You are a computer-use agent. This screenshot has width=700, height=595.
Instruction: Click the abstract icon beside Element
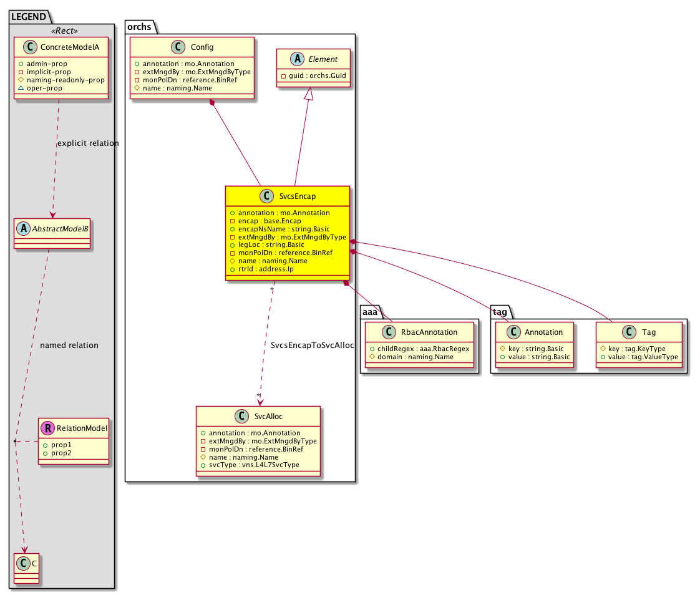coord(291,59)
